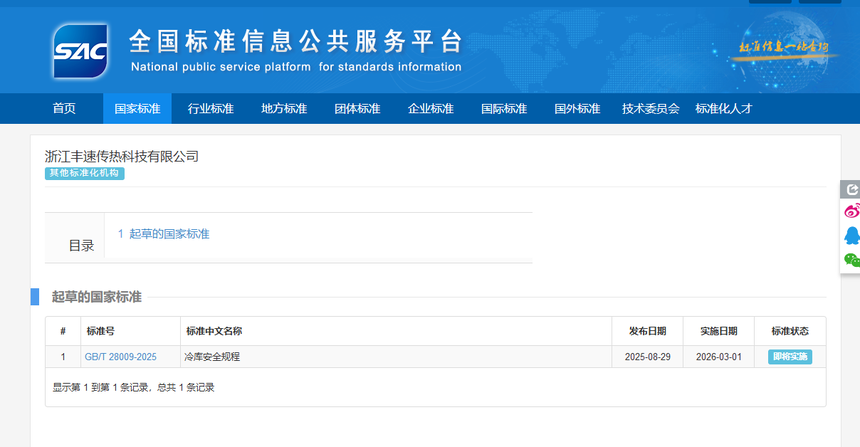The image size is (860, 447).
Task: Share page via WeChat icon
Action: [851, 259]
